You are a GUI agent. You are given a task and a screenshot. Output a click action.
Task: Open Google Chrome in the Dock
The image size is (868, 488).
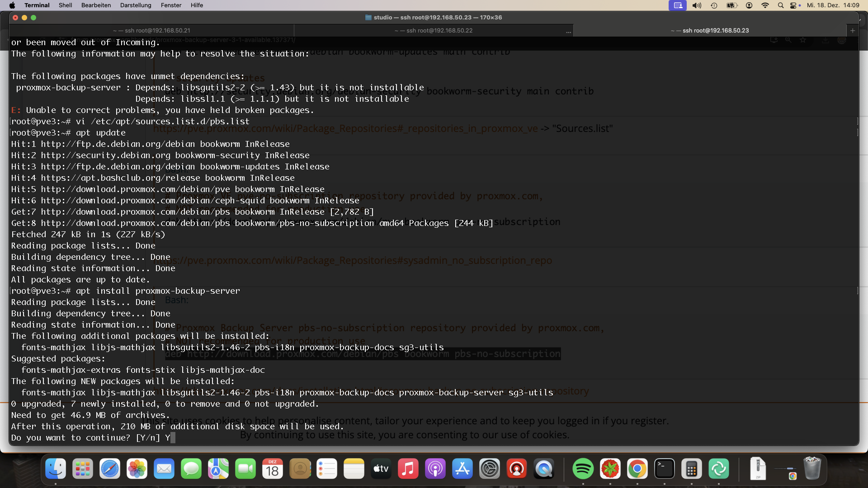(x=637, y=469)
